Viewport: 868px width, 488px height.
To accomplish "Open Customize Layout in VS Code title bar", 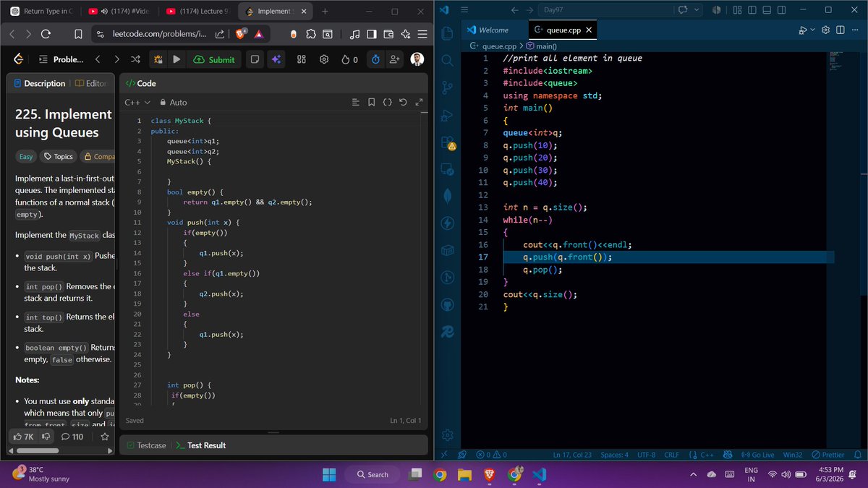I will pyautogui.click(x=737, y=10).
